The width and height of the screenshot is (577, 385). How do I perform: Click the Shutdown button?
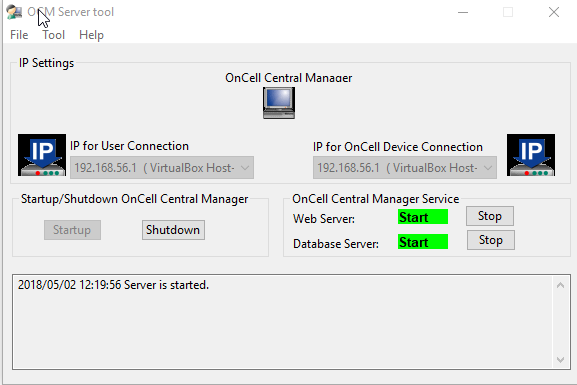173,230
